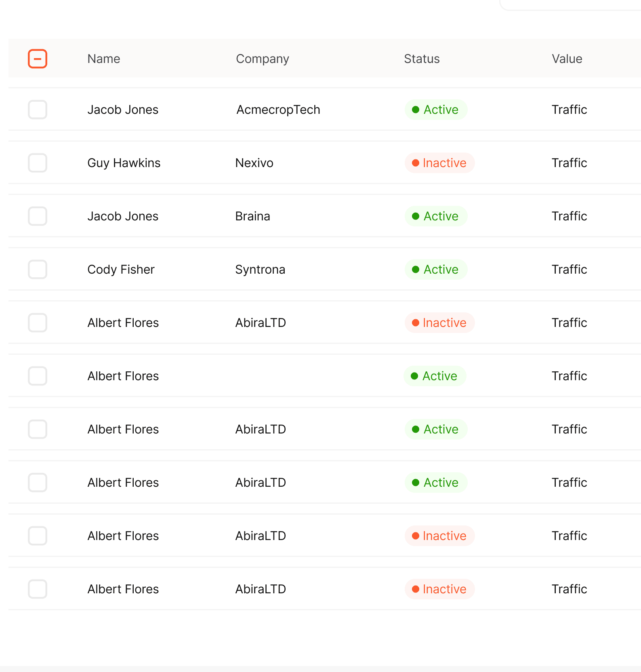Open Jacob Jones name in the AcmecropTech row
This screenshot has width=641, height=672.
(123, 110)
